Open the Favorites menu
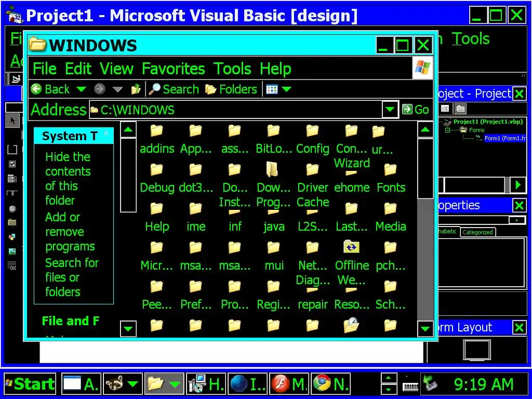Viewport: 532px width, 399px height. (173, 69)
